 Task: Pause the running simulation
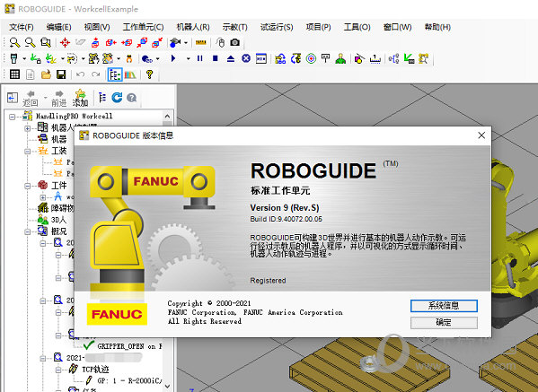pos(199,58)
